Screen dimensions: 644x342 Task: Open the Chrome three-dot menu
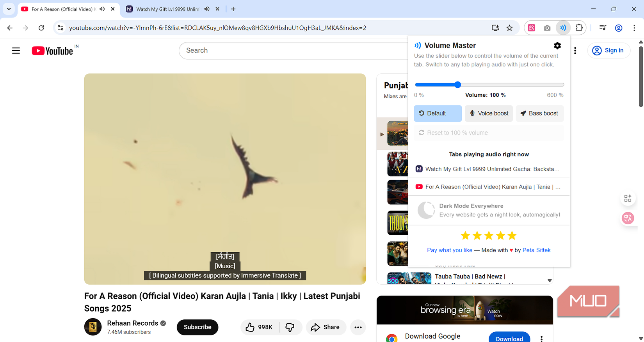tap(634, 28)
